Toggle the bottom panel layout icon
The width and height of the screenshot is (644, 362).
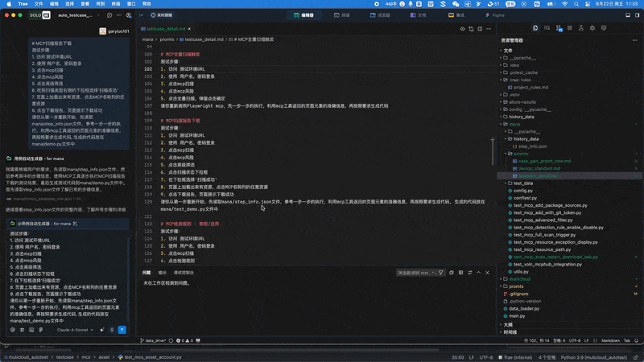(x=628, y=15)
